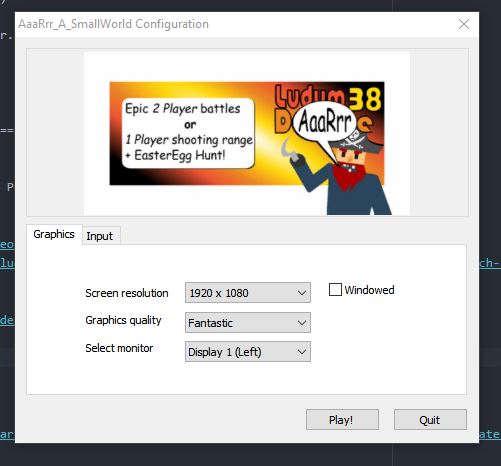Exit via the Quit button
Image resolution: width=501 pixels, height=466 pixels.
[430, 420]
